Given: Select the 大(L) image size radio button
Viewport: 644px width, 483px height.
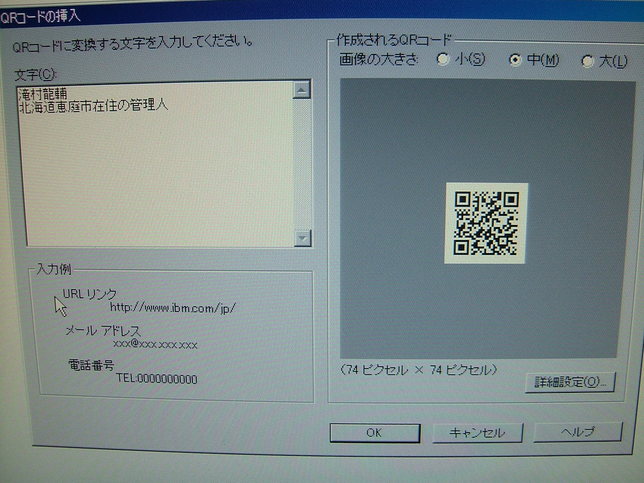Looking at the screenshot, I should pyautogui.click(x=587, y=62).
